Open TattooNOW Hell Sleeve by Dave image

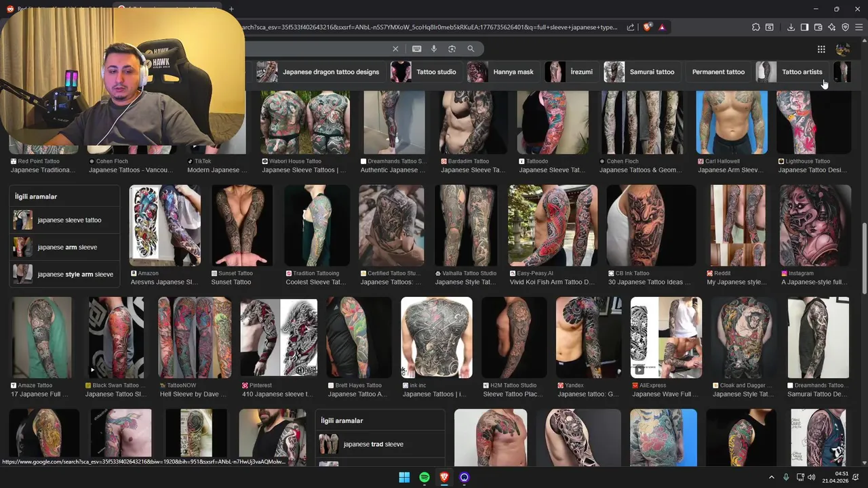[x=195, y=338]
